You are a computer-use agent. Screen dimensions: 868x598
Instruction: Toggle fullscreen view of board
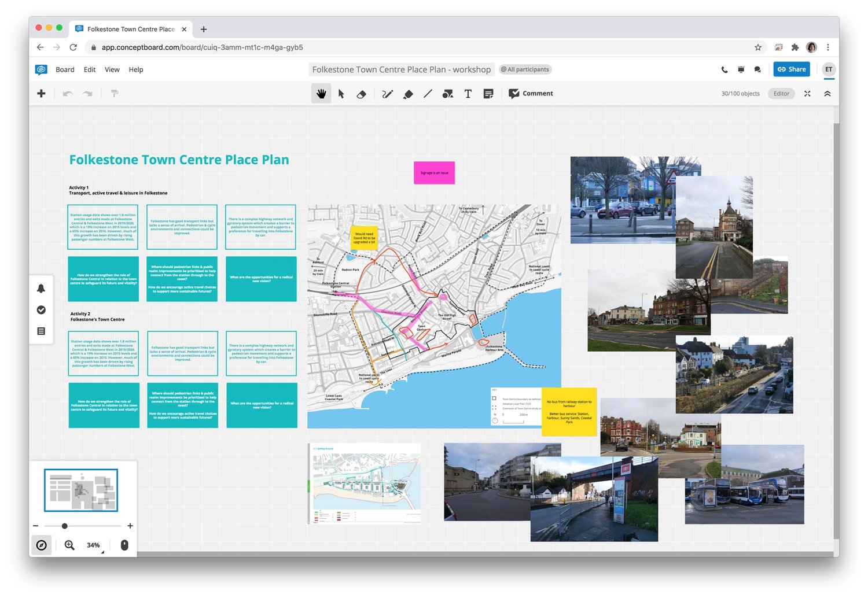pos(807,94)
